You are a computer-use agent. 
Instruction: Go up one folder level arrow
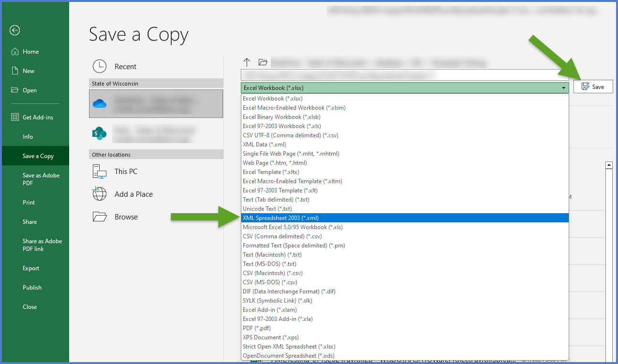[x=247, y=62]
